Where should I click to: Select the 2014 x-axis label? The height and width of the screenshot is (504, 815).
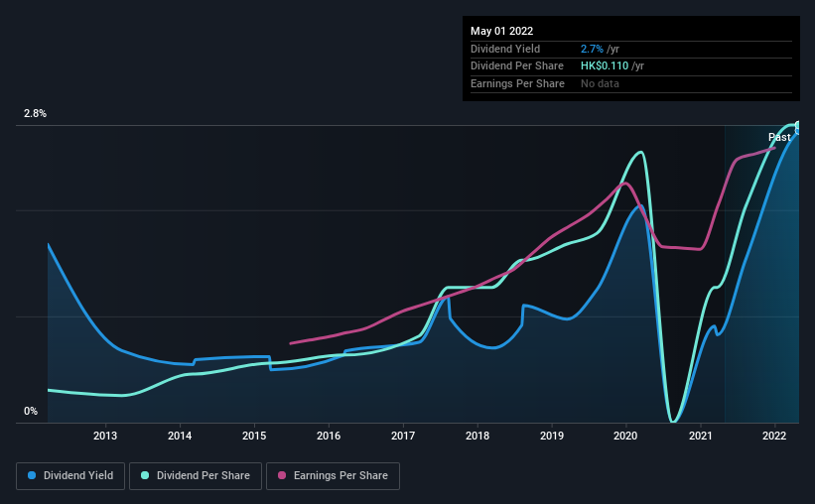click(180, 436)
